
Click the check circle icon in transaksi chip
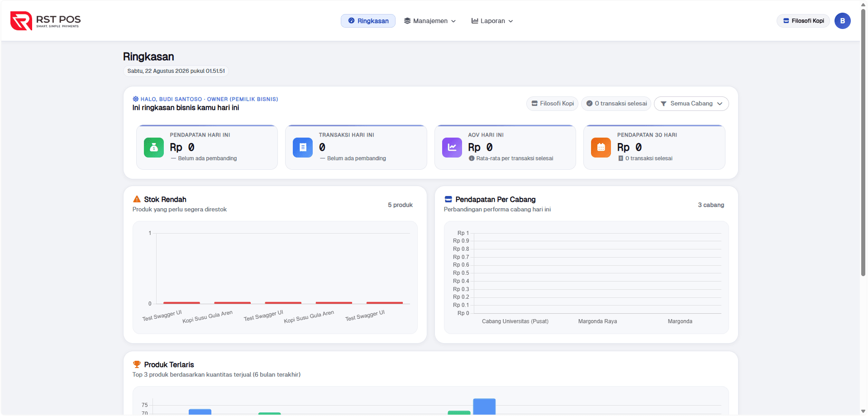coord(589,104)
